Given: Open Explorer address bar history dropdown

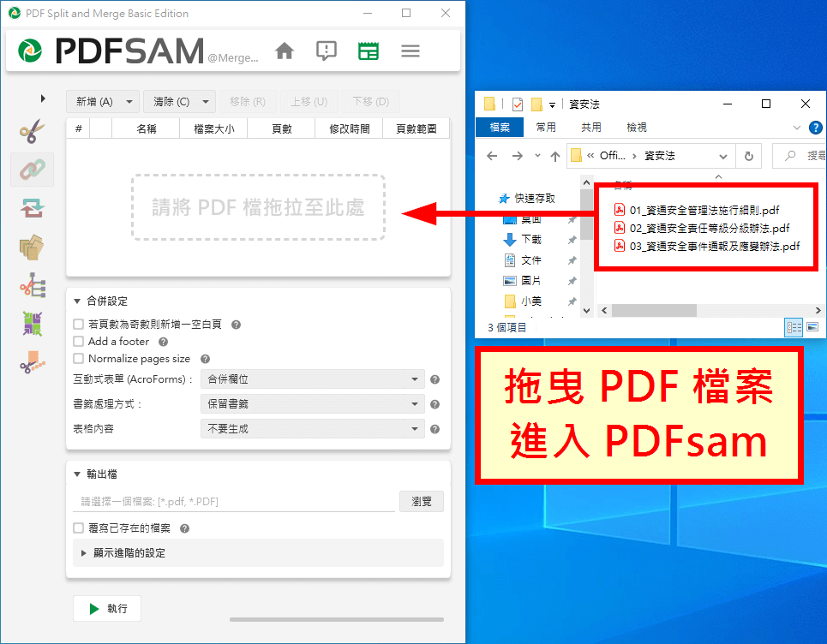Looking at the screenshot, I should (723, 156).
